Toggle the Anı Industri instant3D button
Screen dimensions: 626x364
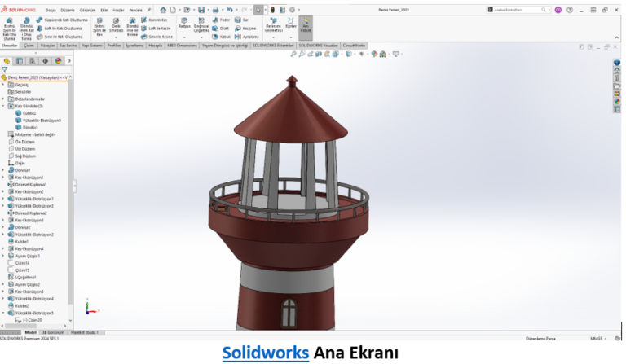306,25
